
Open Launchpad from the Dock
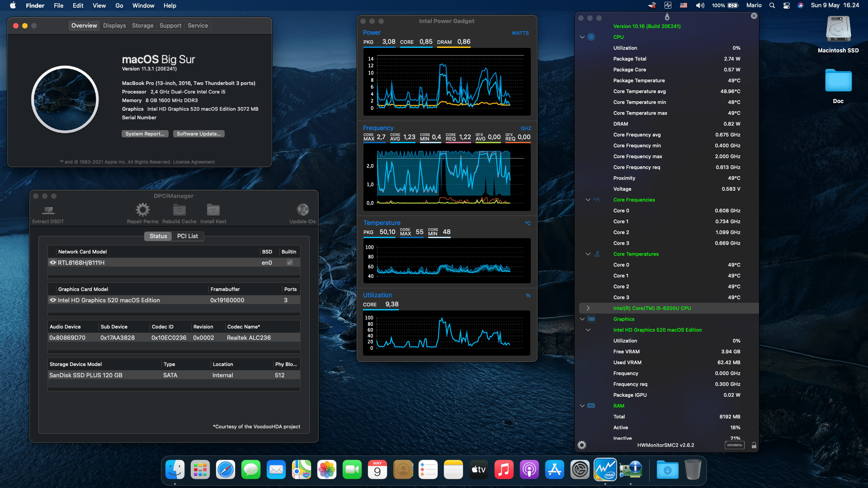pyautogui.click(x=200, y=470)
